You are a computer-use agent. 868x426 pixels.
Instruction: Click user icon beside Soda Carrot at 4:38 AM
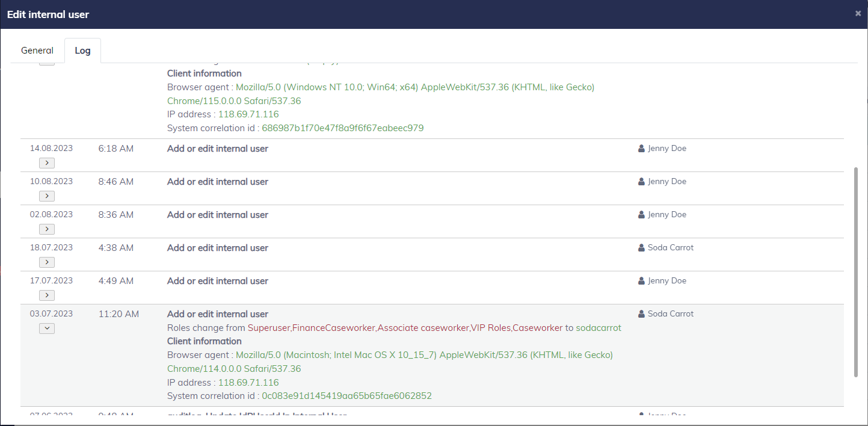(x=641, y=248)
